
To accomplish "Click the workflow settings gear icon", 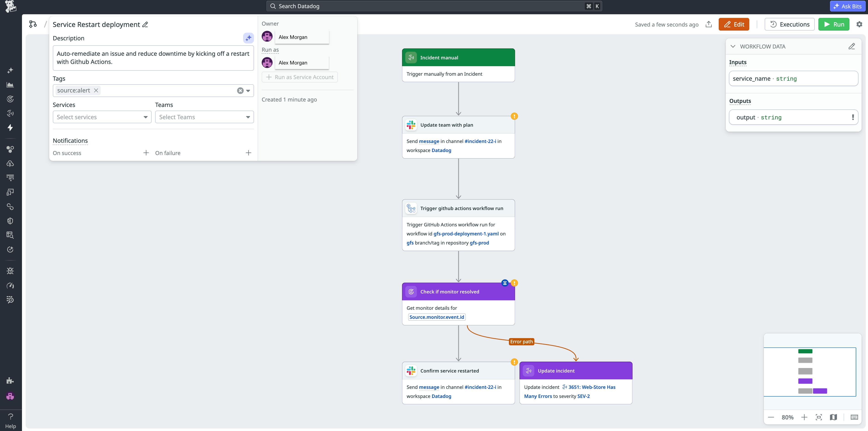I will coord(859,24).
